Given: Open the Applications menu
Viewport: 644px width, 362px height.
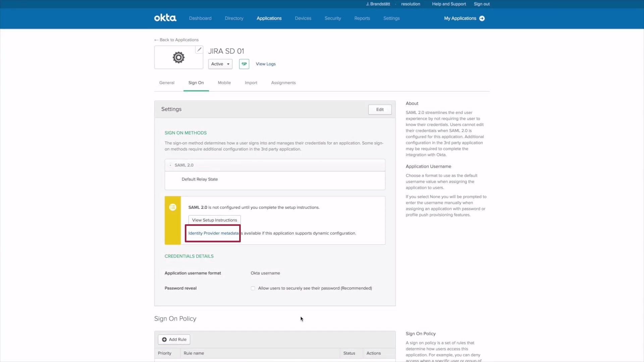Looking at the screenshot, I should pos(269,18).
